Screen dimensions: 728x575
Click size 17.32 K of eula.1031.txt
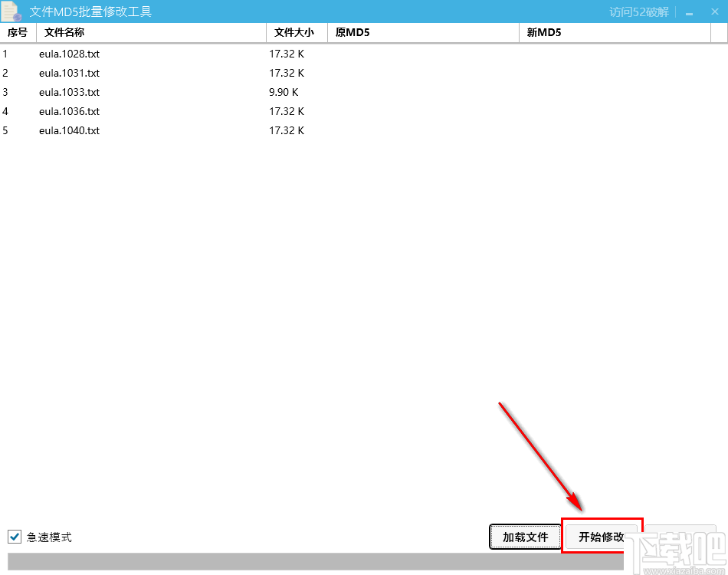pyautogui.click(x=287, y=73)
